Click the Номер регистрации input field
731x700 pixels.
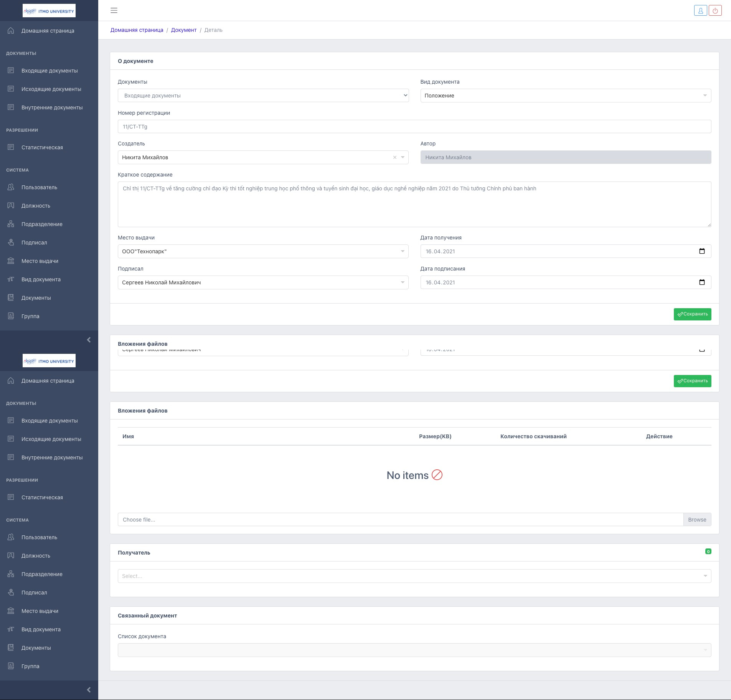tap(414, 127)
